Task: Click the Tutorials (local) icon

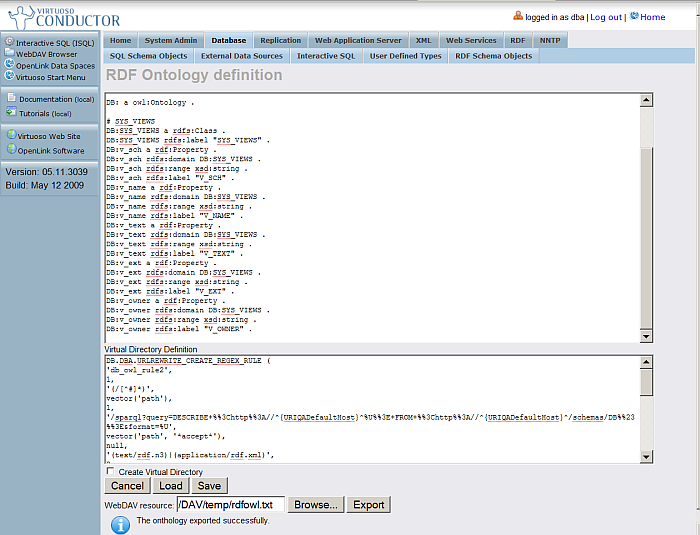Action: click(x=12, y=112)
